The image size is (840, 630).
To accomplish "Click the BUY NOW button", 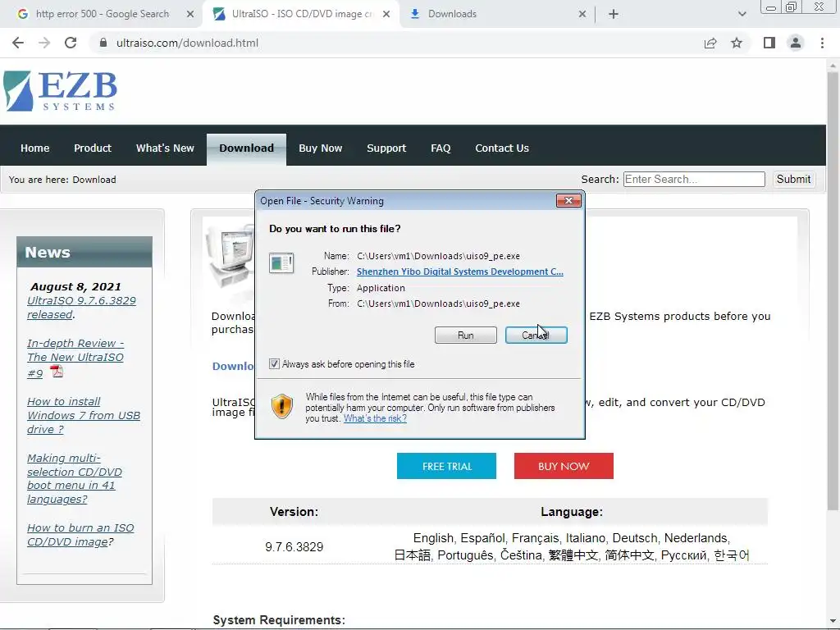I will point(564,466).
